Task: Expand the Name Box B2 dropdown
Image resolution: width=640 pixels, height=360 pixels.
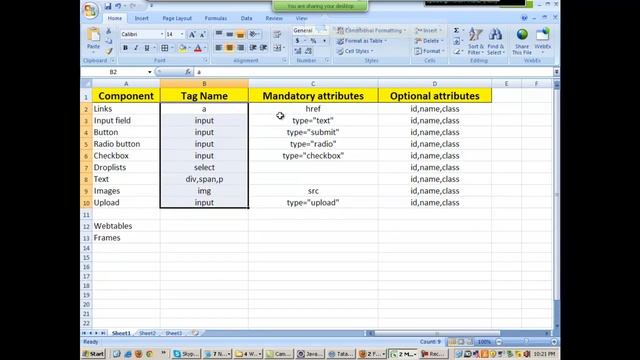Action: coord(150,72)
